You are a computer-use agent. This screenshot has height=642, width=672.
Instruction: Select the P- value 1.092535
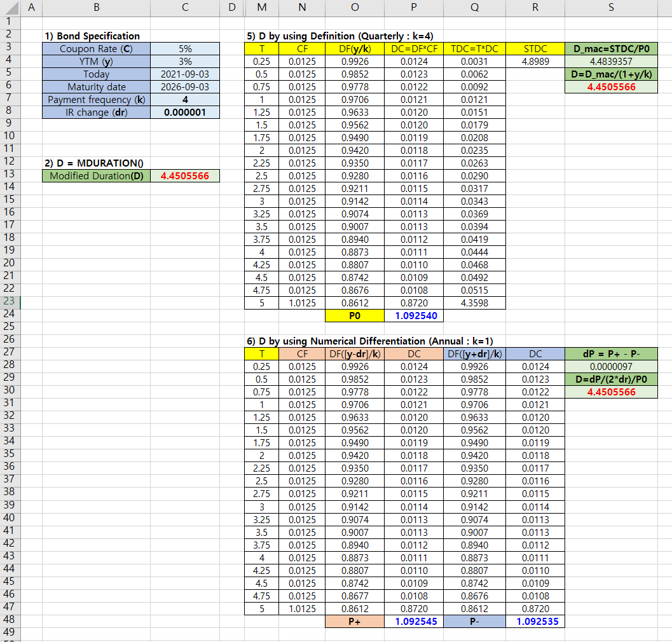pyautogui.click(x=535, y=621)
